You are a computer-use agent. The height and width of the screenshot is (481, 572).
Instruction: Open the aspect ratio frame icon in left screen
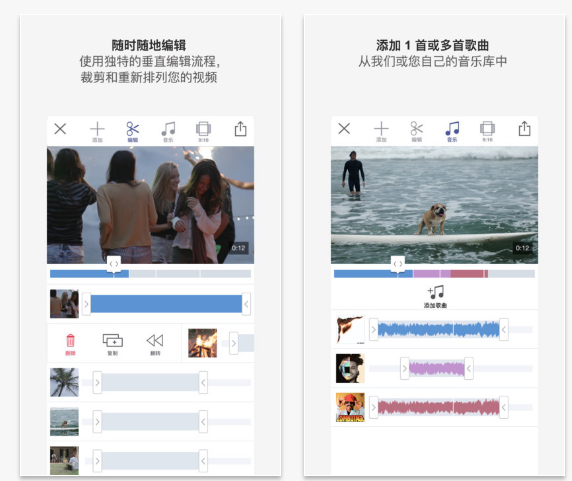point(203,132)
